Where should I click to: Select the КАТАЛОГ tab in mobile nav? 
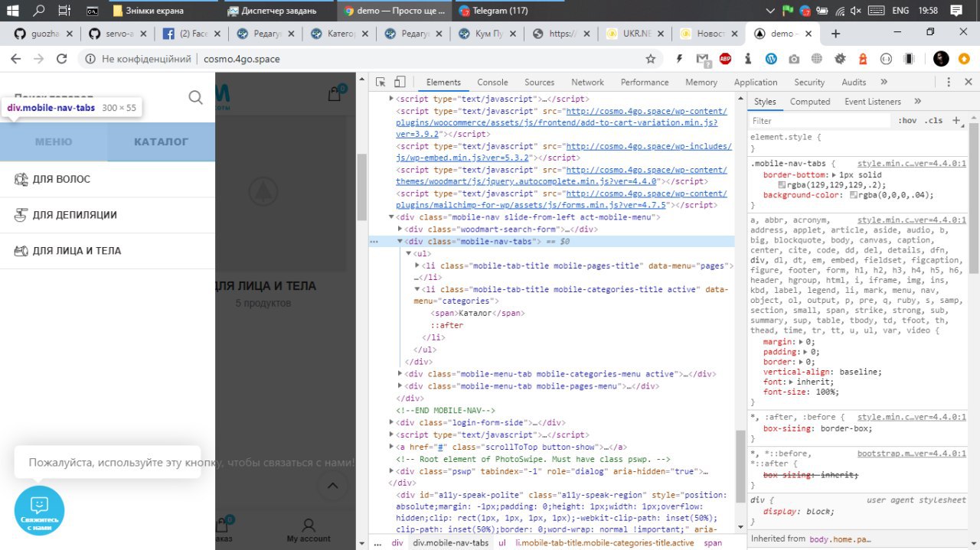162,142
